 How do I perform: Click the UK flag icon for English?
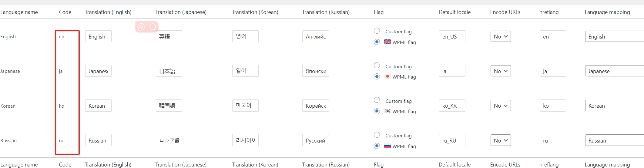[x=387, y=42]
